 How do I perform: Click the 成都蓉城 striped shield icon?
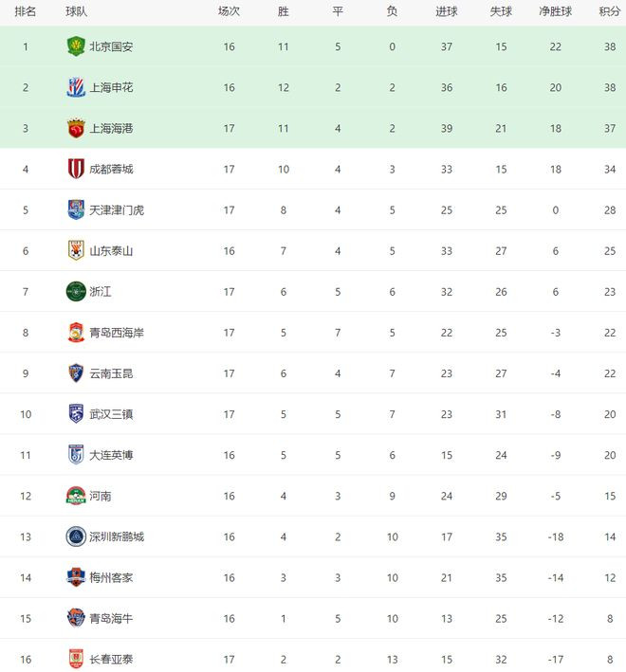(76, 169)
